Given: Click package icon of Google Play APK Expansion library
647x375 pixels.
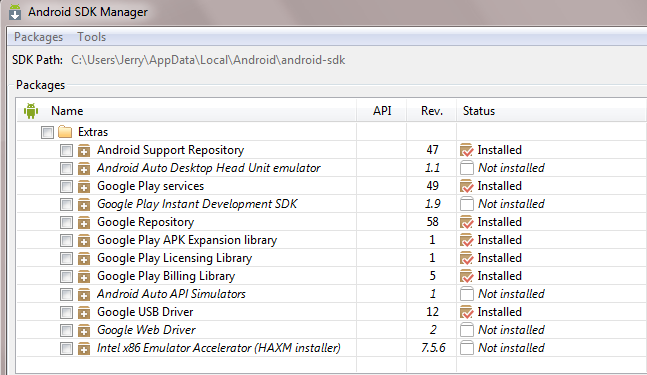Looking at the screenshot, I should click(x=84, y=241).
